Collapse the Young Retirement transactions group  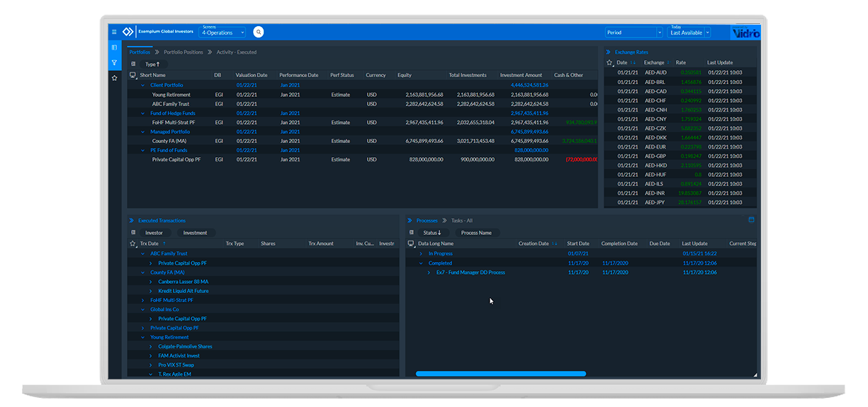[142, 338]
